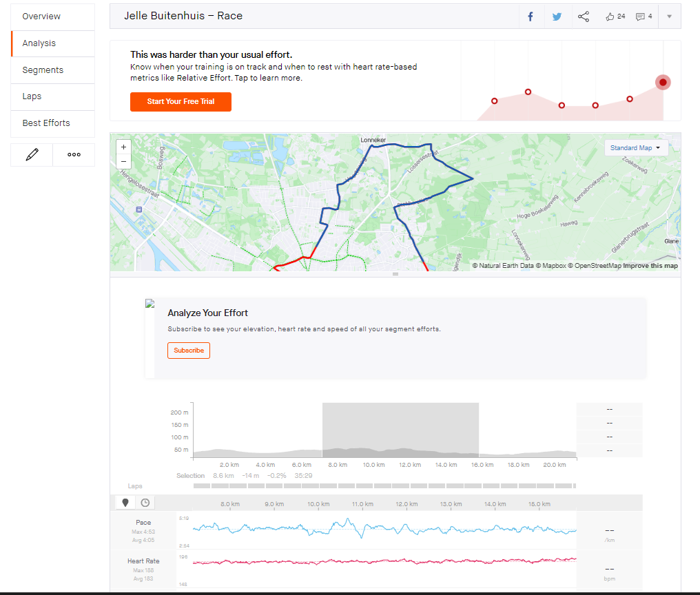The width and height of the screenshot is (700, 595).
Task: Edit activity with the pencil icon
Action: coord(32,155)
